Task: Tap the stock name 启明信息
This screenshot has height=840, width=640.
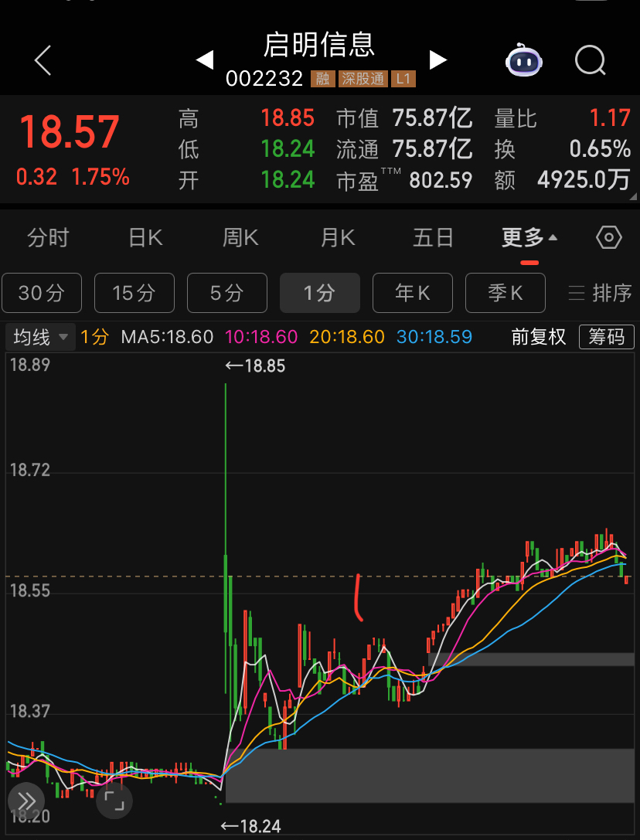Action: click(319, 45)
